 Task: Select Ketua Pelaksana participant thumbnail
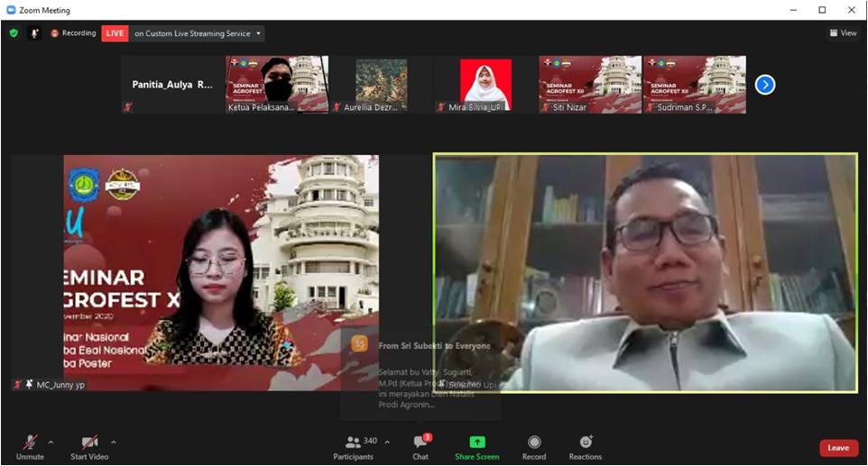tap(277, 85)
